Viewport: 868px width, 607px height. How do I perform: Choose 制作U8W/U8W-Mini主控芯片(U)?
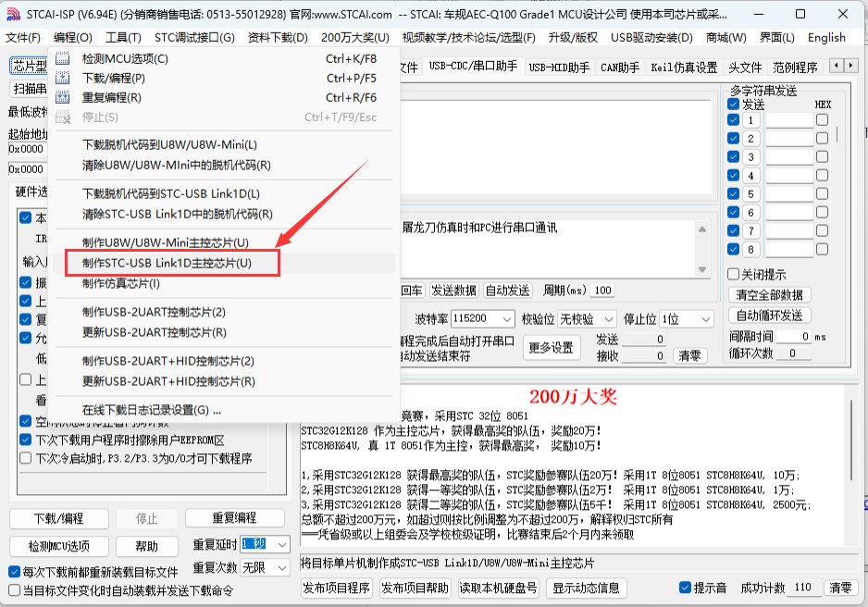(224, 242)
